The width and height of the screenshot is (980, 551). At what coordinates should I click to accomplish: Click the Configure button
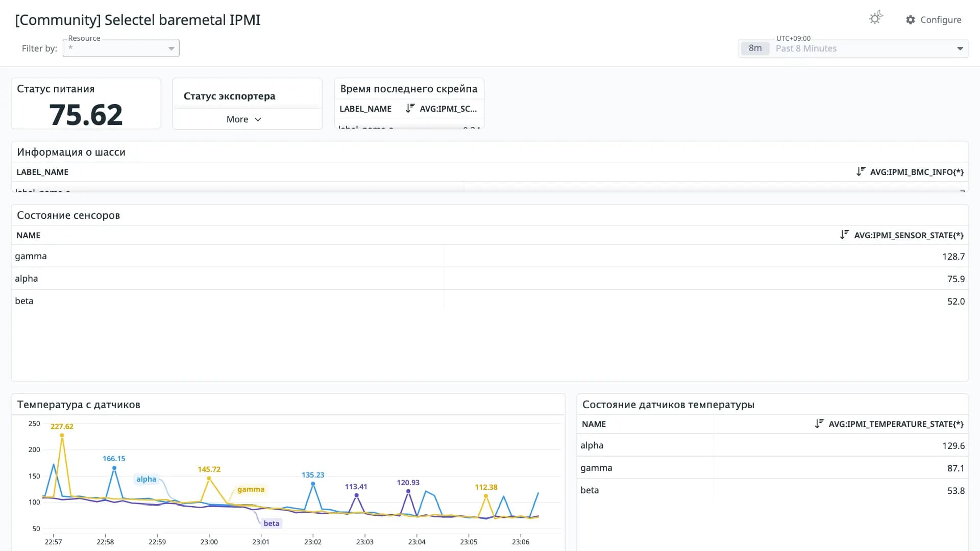click(x=934, y=20)
